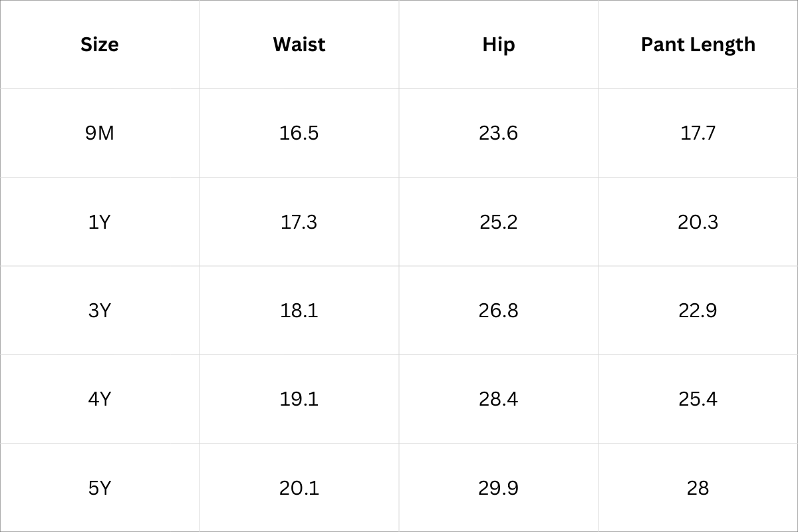Select hip value 29.9 for 5Y
Screen dimensions: 798x532
pos(499,488)
